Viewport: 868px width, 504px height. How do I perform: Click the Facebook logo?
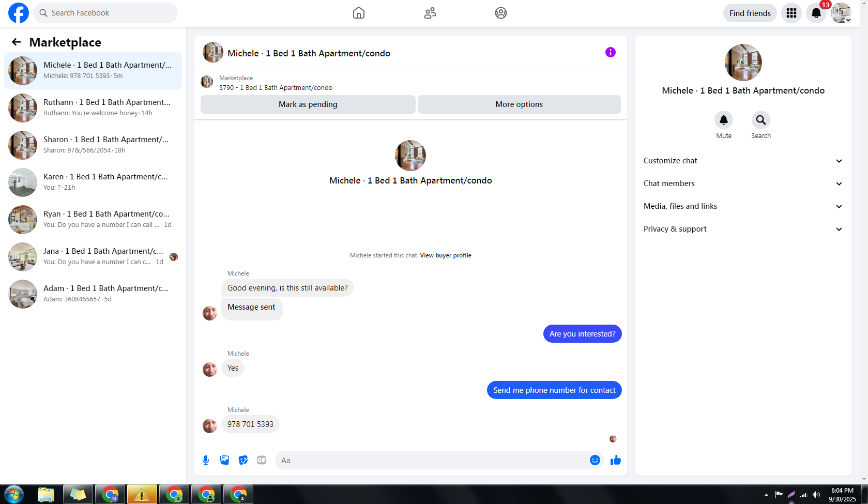[19, 13]
